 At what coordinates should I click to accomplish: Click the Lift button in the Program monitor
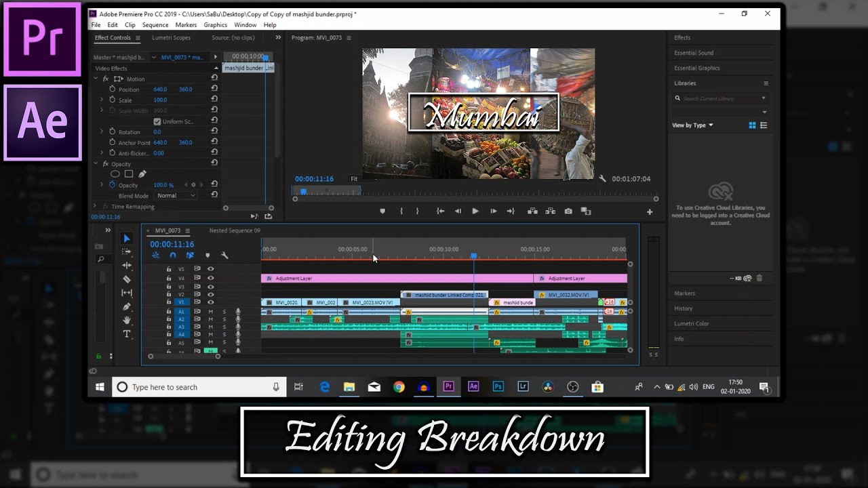click(532, 211)
